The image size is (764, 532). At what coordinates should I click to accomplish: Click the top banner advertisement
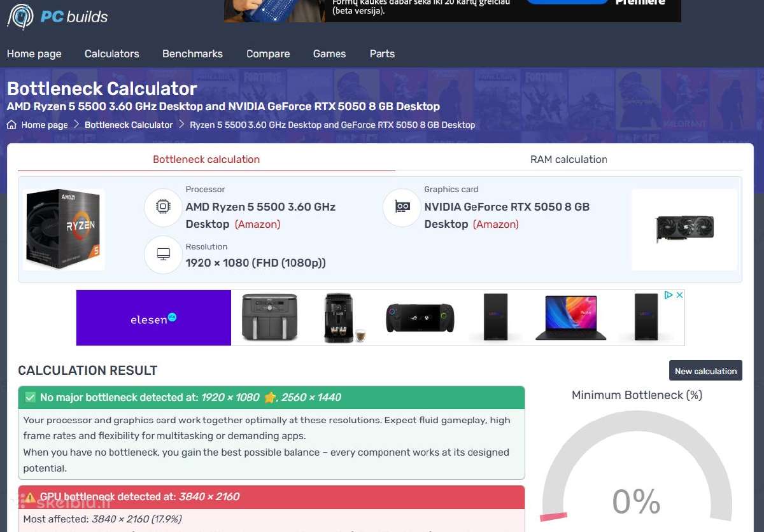point(452,11)
